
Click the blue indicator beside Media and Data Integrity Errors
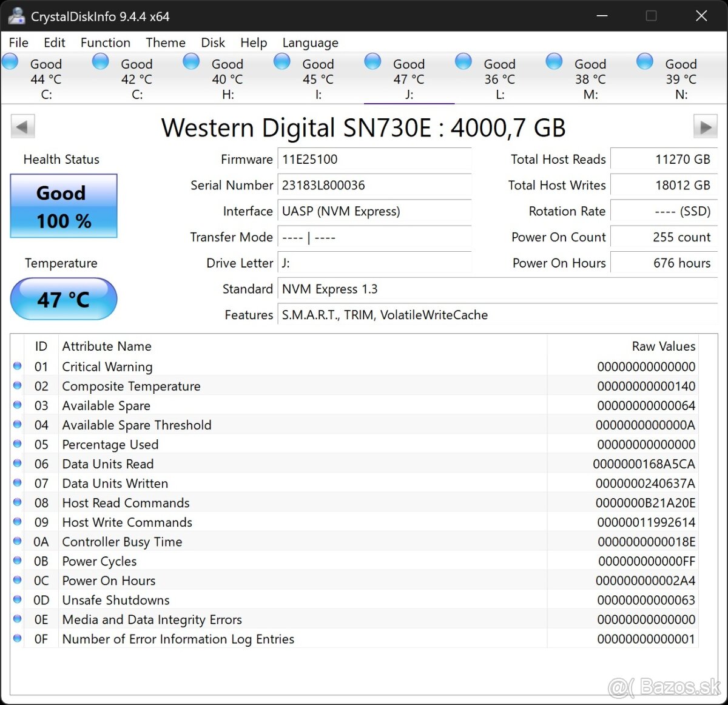pyautogui.click(x=17, y=619)
